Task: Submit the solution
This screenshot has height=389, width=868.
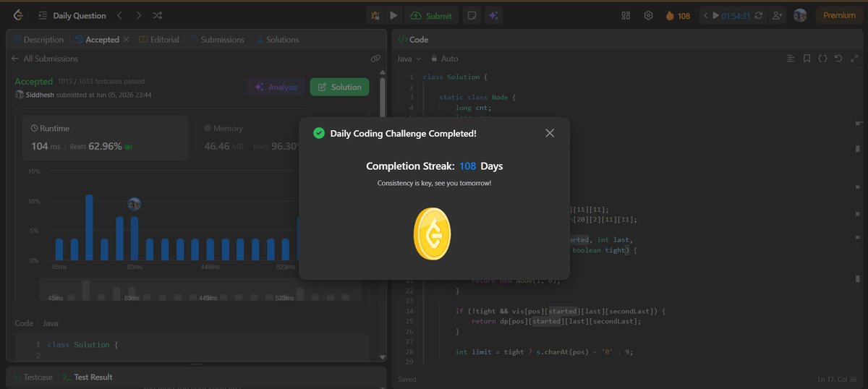Action: (x=431, y=15)
